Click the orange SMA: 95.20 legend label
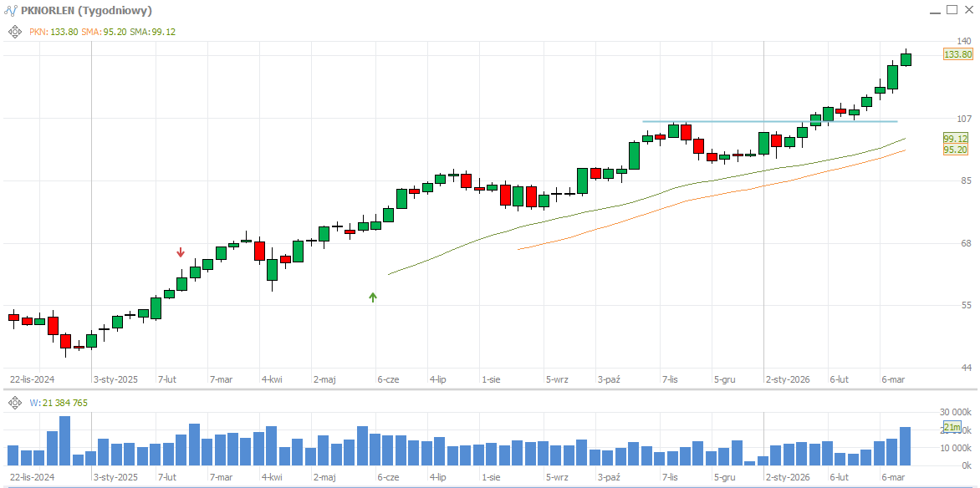The width and height of the screenshot is (980, 488). click(104, 31)
